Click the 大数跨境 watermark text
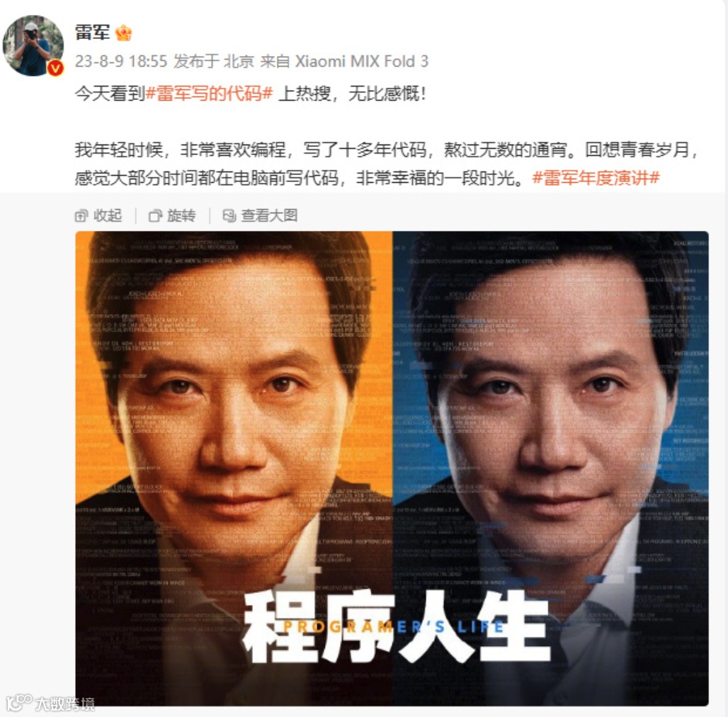Viewport: 728px width, 717px height. point(65,704)
